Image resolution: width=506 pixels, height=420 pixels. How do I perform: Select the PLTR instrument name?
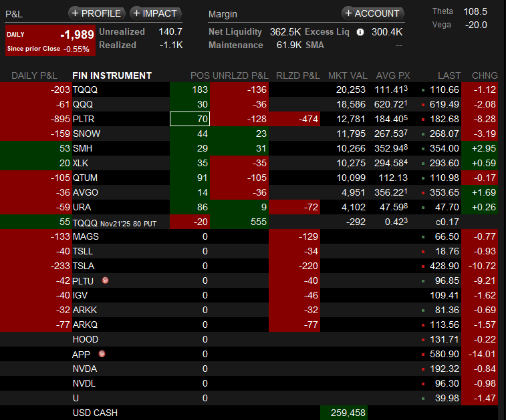[84, 119]
